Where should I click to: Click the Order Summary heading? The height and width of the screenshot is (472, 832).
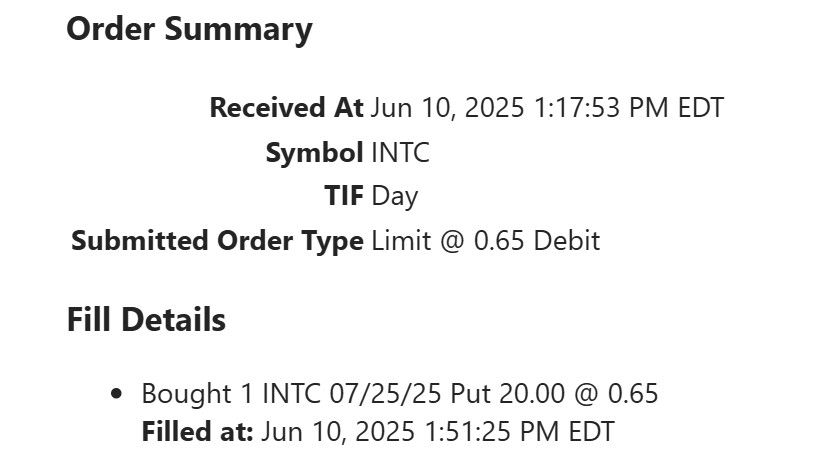189,30
